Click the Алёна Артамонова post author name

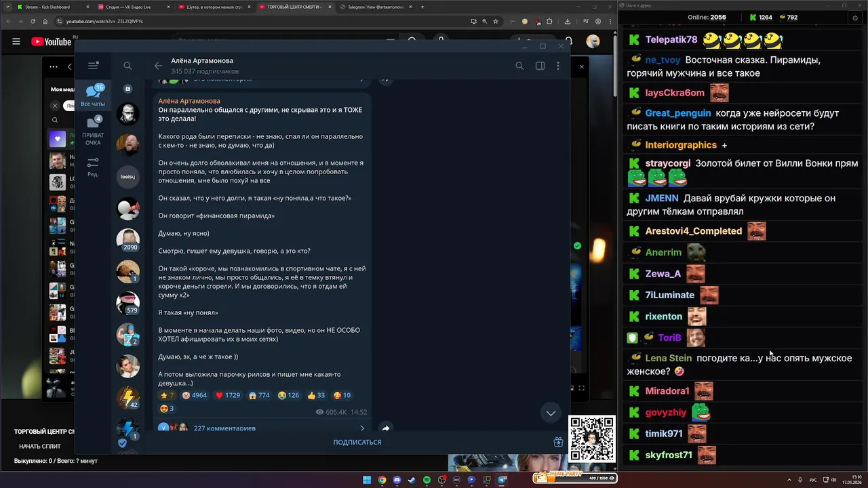coord(189,101)
